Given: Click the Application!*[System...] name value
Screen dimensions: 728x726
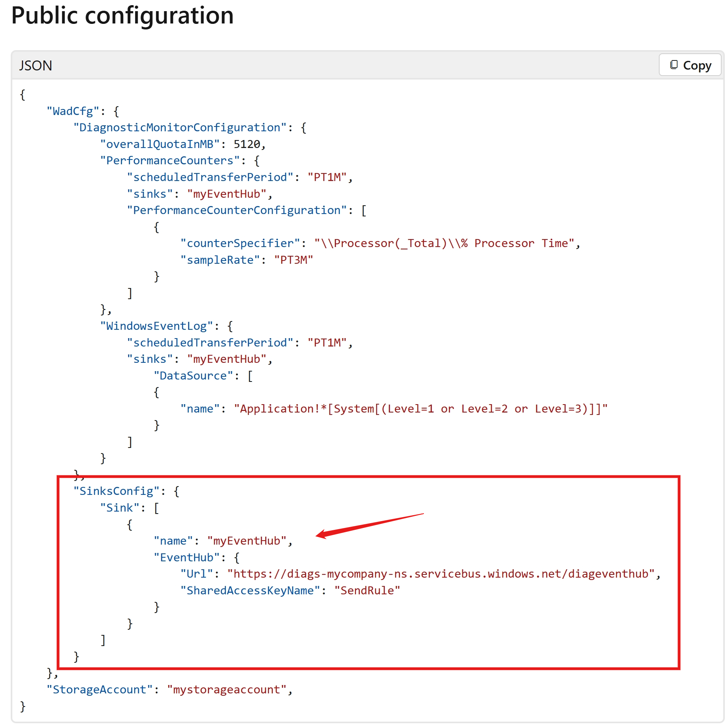Looking at the screenshot, I should 420,409.
